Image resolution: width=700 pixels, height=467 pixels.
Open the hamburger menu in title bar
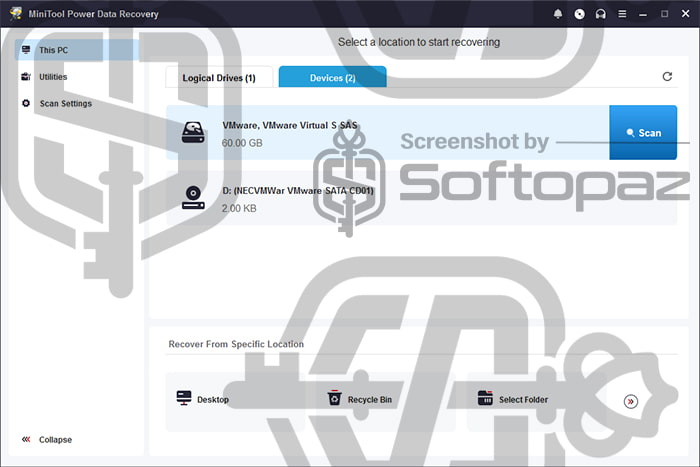pyautogui.click(x=622, y=14)
